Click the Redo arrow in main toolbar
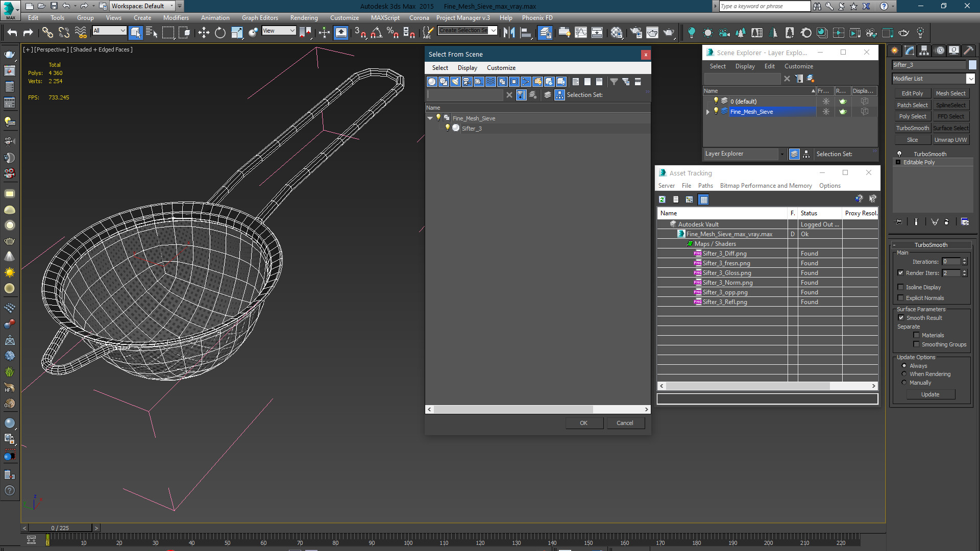Screen dimensions: 980x551 point(28,33)
